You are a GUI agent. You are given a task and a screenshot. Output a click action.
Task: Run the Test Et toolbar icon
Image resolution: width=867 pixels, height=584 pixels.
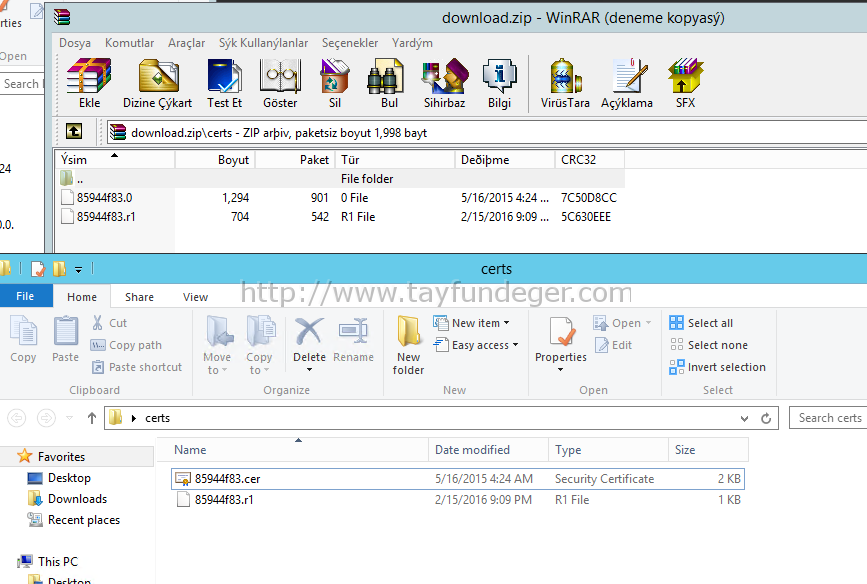point(224,83)
